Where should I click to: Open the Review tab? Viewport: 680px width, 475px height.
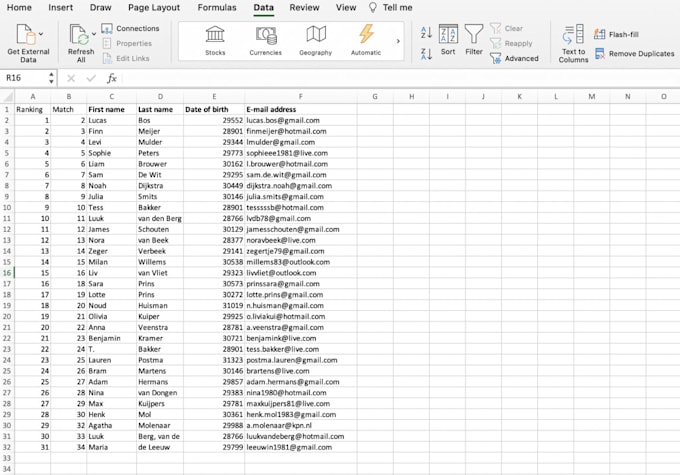[304, 7]
